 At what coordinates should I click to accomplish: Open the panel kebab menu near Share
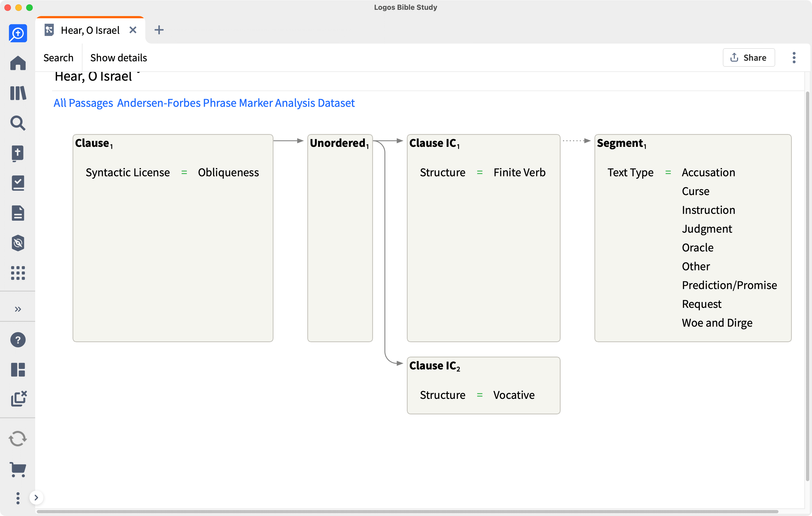pyautogui.click(x=794, y=58)
